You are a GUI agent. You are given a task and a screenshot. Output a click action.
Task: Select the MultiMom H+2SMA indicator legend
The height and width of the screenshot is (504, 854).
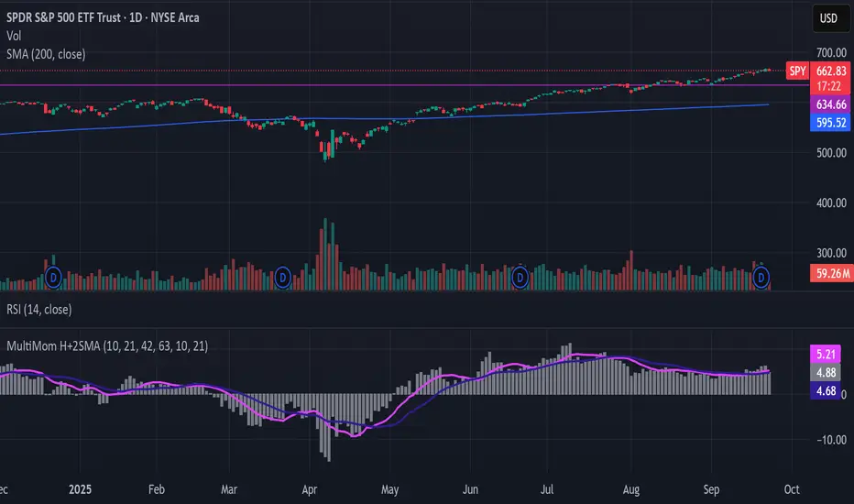107,346
